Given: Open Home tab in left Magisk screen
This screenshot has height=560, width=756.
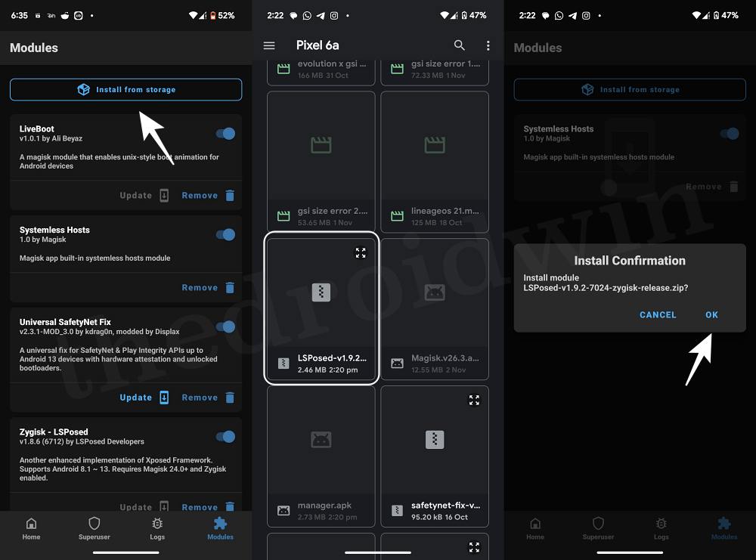Looking at the screenshot, I should coord(31,529).
